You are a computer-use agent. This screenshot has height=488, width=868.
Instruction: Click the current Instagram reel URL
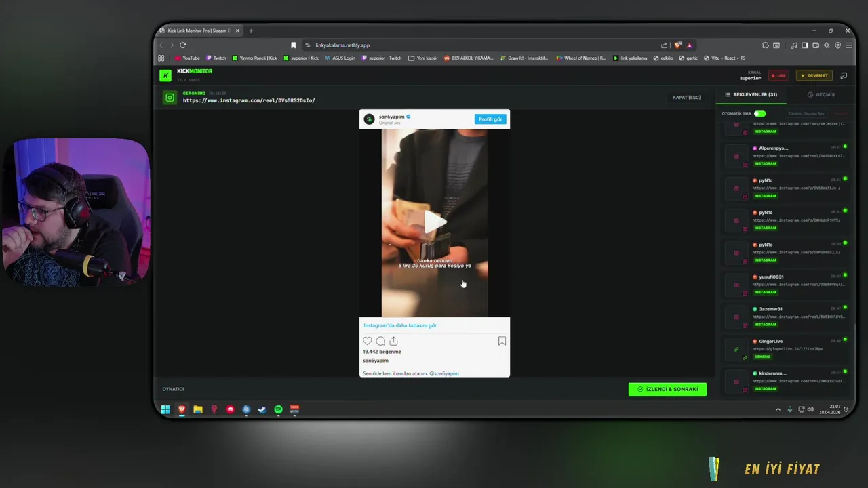[249, 100]
